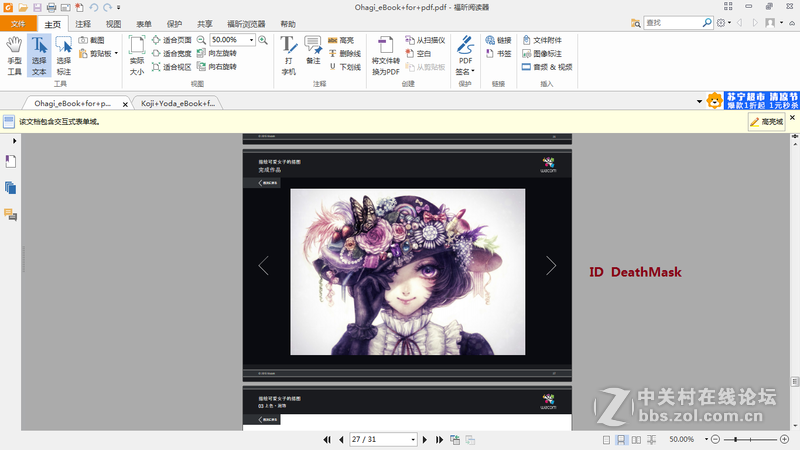Screen dimensions: 800x450
Task: Open the Foxit Browser (福昕浏览器) tab
Action: pyautogui.click(x=246, y=24)
